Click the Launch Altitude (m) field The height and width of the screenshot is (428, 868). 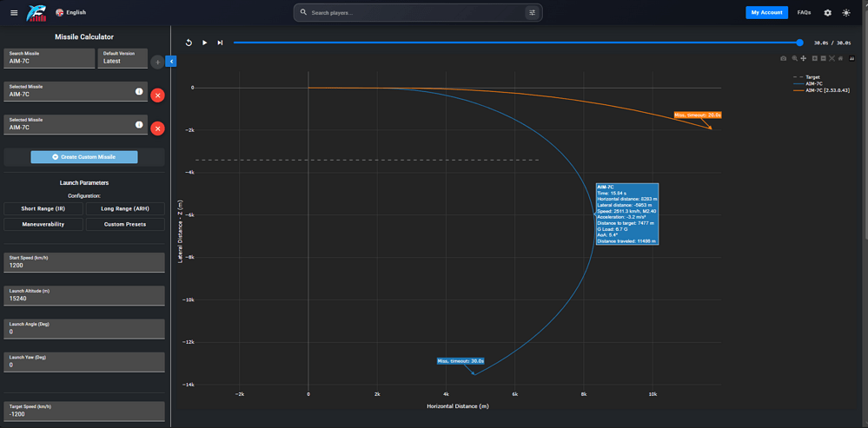coord(84,295)
